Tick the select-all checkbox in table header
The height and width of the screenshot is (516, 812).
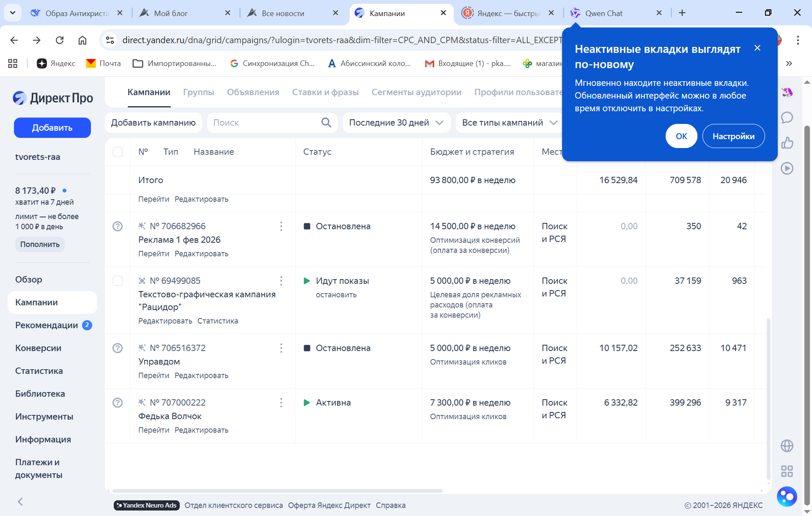[x=118, y=152]
